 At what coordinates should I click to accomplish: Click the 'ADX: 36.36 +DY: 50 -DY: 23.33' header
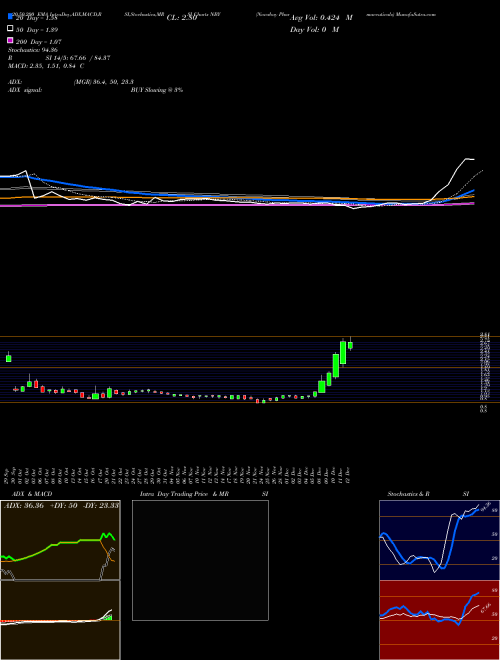(61, 506)
